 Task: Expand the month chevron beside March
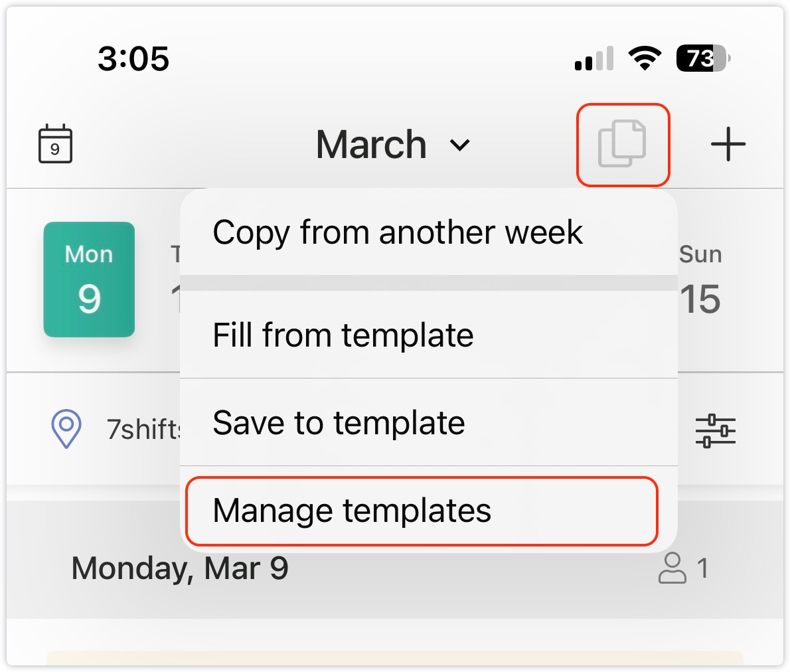[460, 145]
